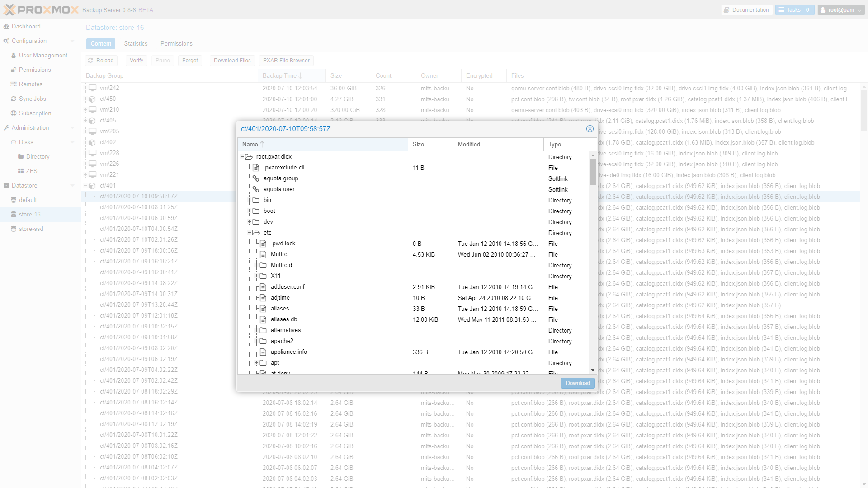
Task: Sort the file list by Name column
Action: 250,145
